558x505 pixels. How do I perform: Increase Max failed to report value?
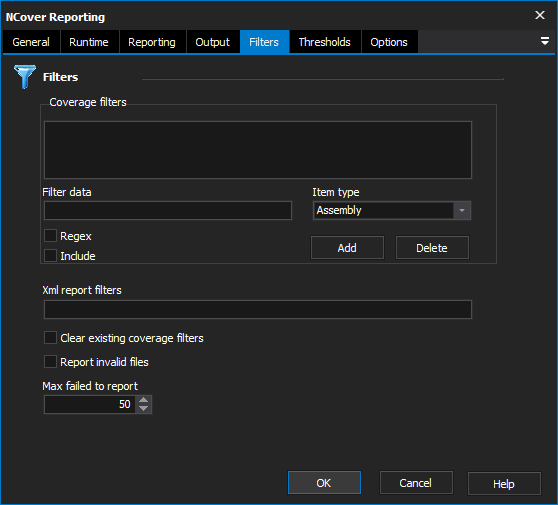[x=144, y=400]
